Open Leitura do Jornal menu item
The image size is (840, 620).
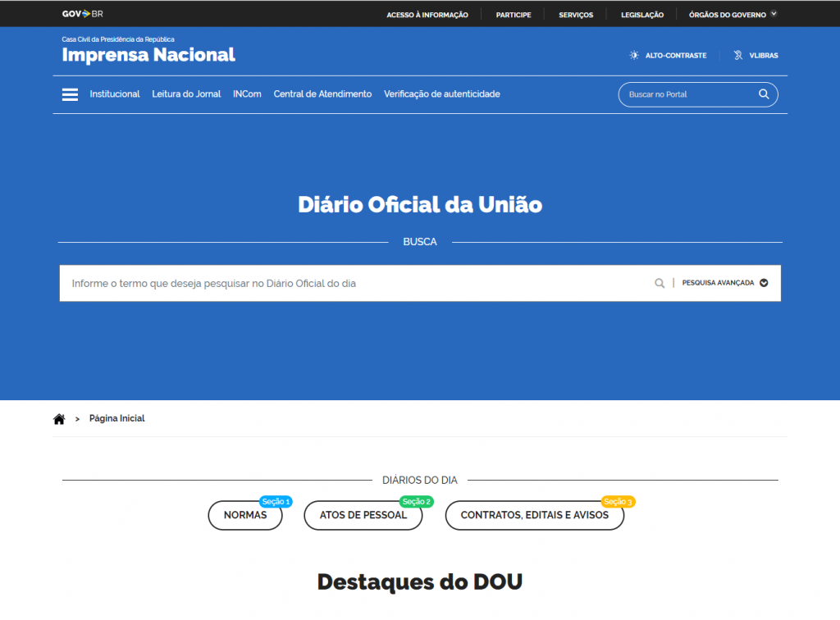coord(186,94)
